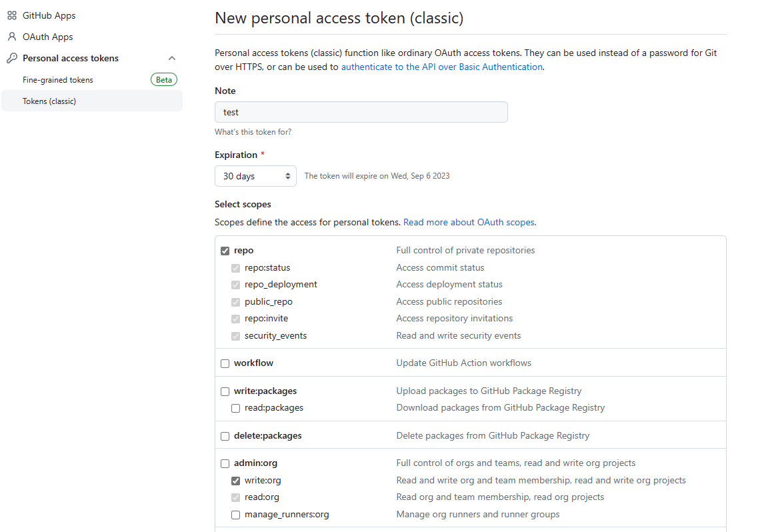Viewport: 782px width, 532px height.
Task: Enable the workflow scope checkbox
Action: pyautogui.click(x=225, y=363)
